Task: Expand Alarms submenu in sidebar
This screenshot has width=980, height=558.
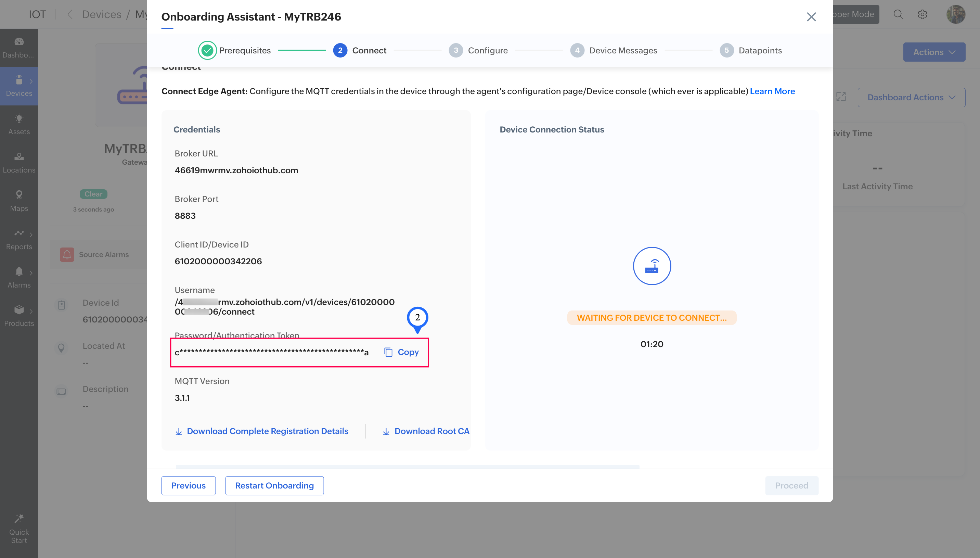Action: [31, 273]
